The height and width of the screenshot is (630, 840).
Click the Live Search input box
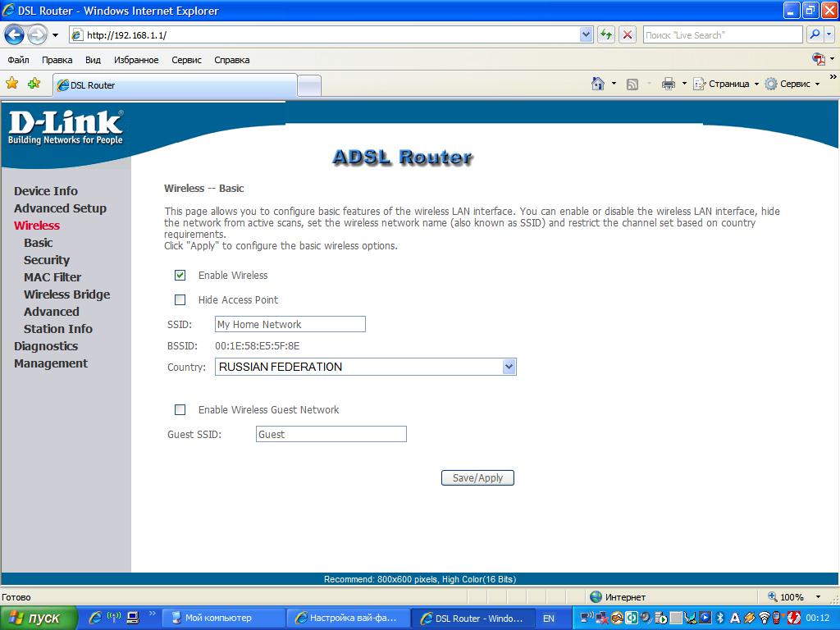722,34
